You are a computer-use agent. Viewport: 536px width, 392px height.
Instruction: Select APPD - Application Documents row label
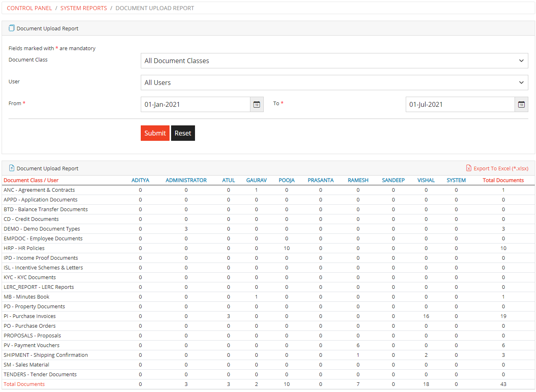pyautogui.click(x=40, y=200)
